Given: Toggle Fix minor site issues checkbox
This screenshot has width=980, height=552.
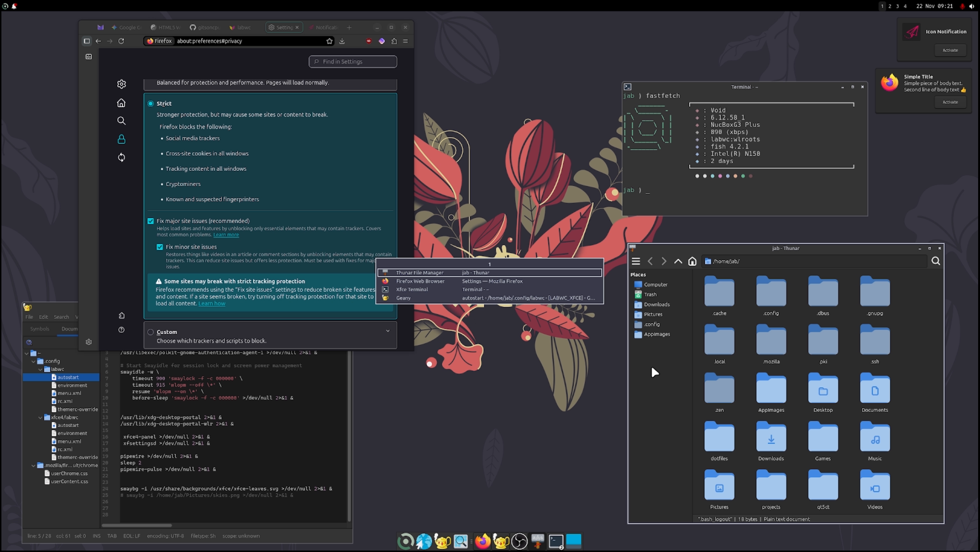Looking at the screenshot, I should [160, 247].
